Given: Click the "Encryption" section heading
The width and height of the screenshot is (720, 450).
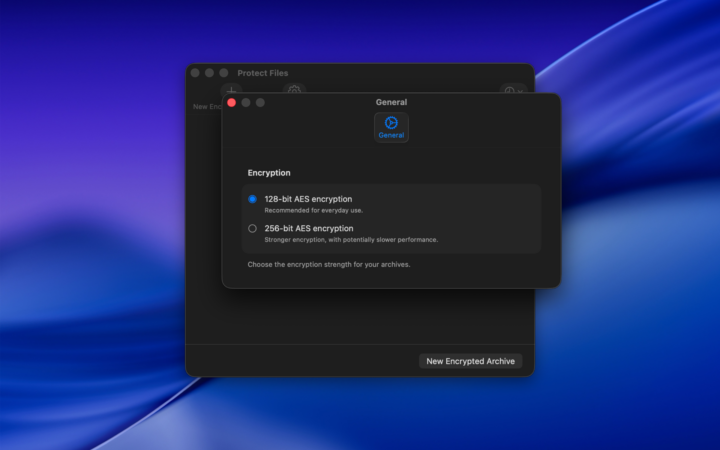Looking at the screenshot, I should click(269, 173).
